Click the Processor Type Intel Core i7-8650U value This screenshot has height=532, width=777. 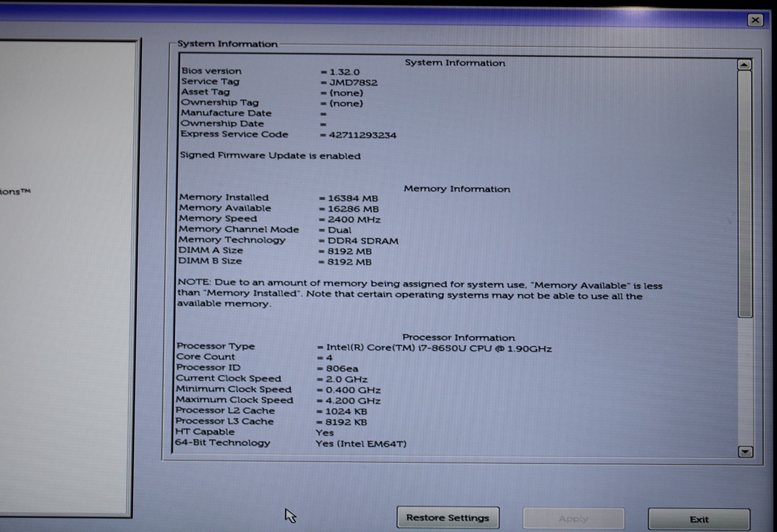tap(439, 348)
